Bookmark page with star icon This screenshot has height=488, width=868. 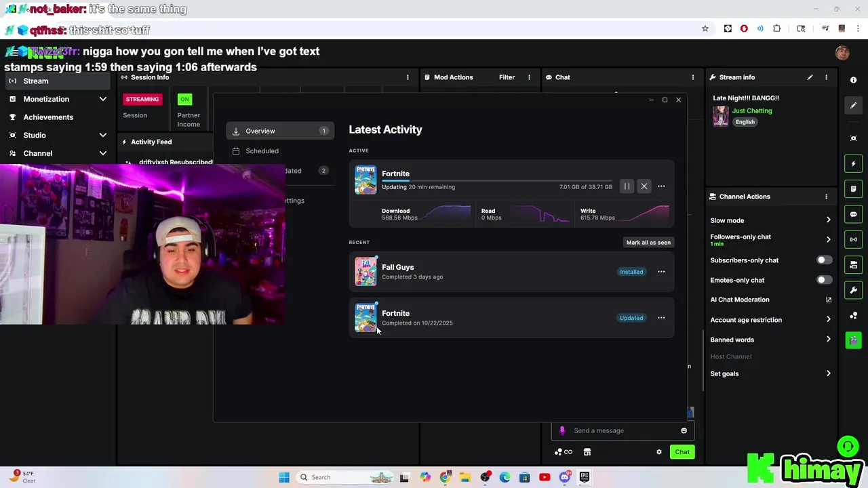point(705,28)
